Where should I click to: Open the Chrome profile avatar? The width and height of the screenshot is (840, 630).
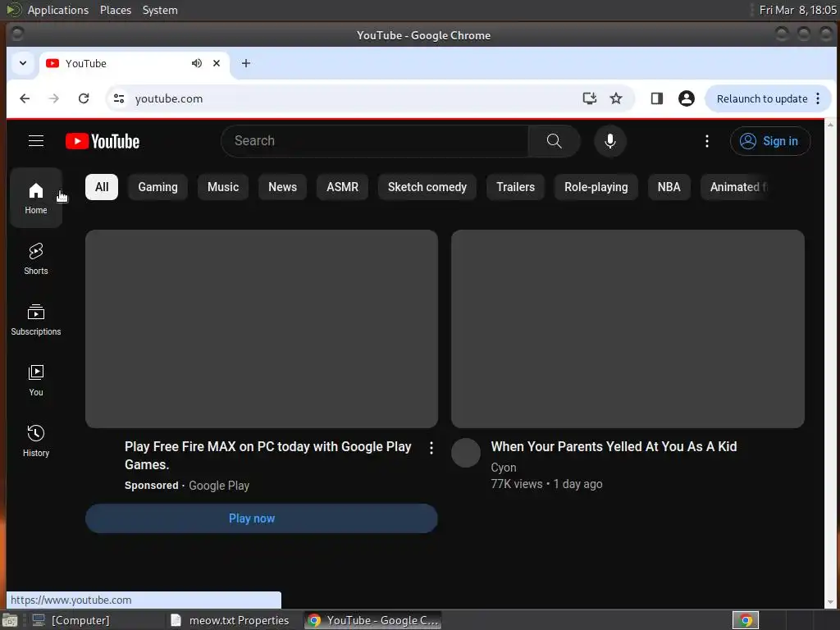coord(687,98)
